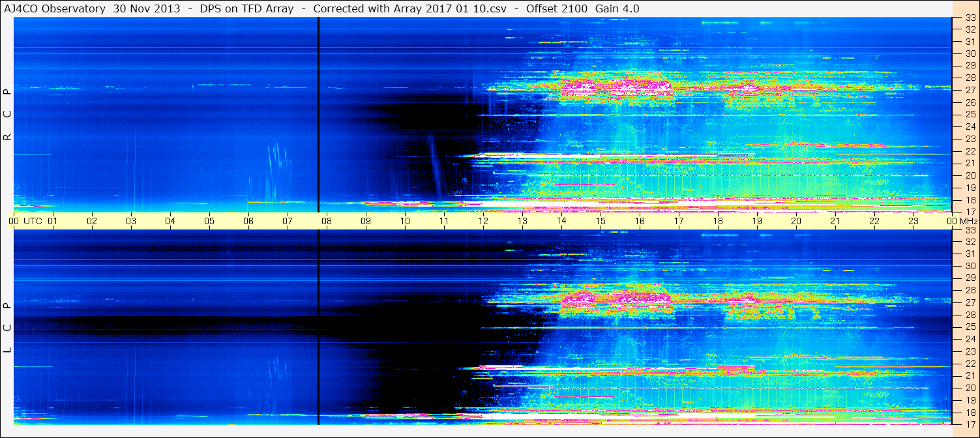The height and width of the screenshot is (438, 980).
Task: Select the 20 hour tick label on time axis
Action: 796,221
